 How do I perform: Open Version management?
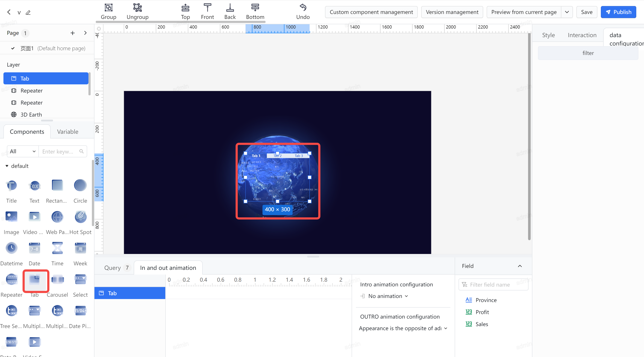[452, 12]
